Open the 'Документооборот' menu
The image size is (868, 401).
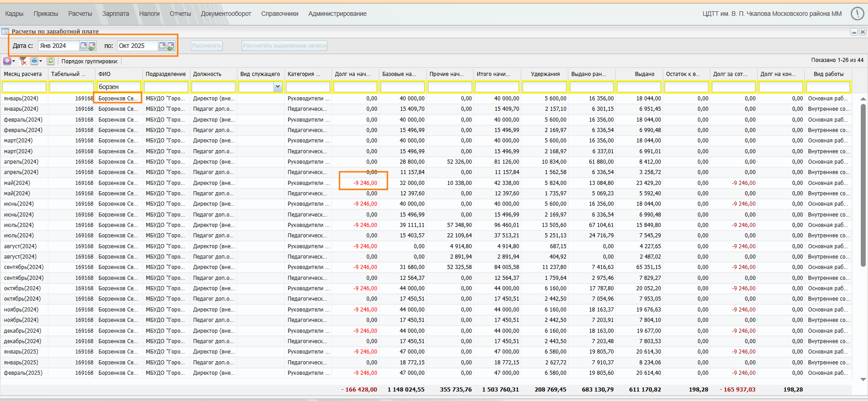pos(226,14)
